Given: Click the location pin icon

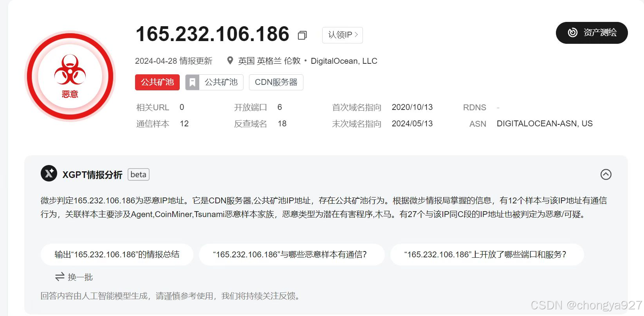Looking at the screenshot, I should pyautogui.click(x=230, y=61).
